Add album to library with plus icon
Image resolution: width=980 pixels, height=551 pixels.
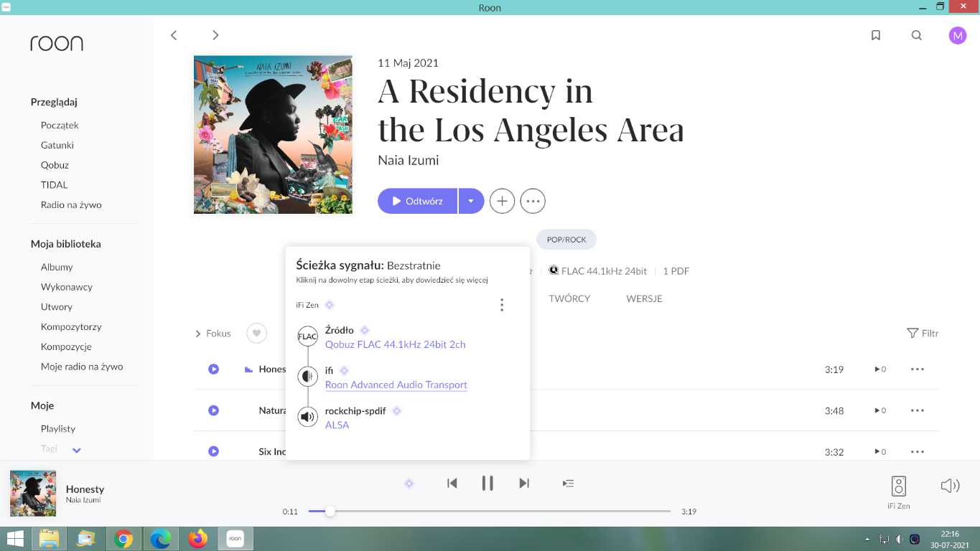coord(503,202)
